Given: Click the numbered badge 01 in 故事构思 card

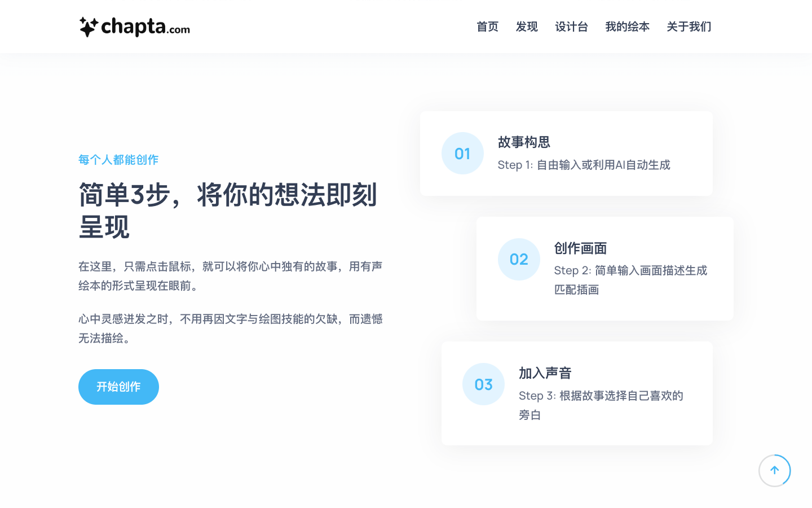Looking at the screenshot, I should click(x=462, y=153).
